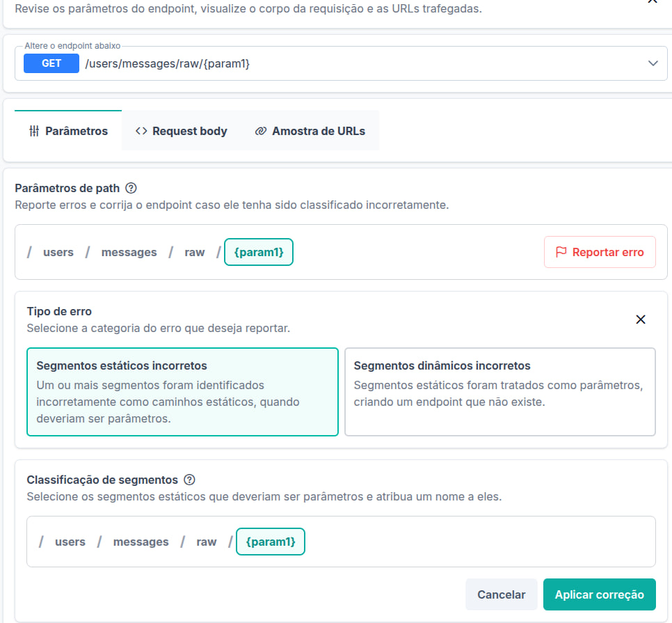Viewport: 672px width, 623px height.
Task: Open the Amostra de URLs tab
Action: tap(310, 131)
